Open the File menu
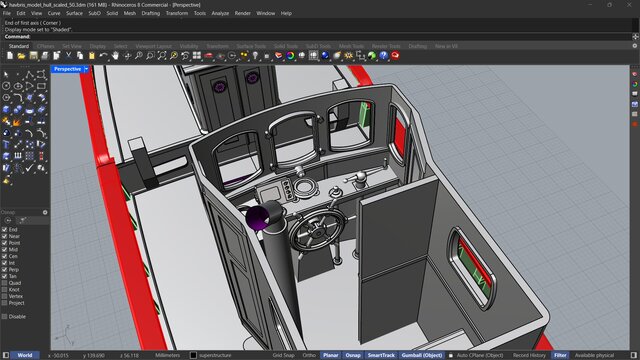 7,13
